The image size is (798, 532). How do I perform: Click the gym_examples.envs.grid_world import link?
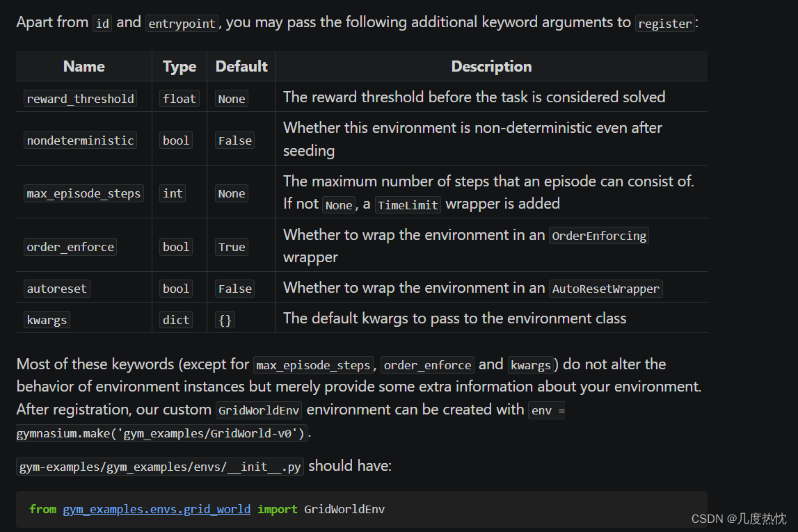coord(157,509)
